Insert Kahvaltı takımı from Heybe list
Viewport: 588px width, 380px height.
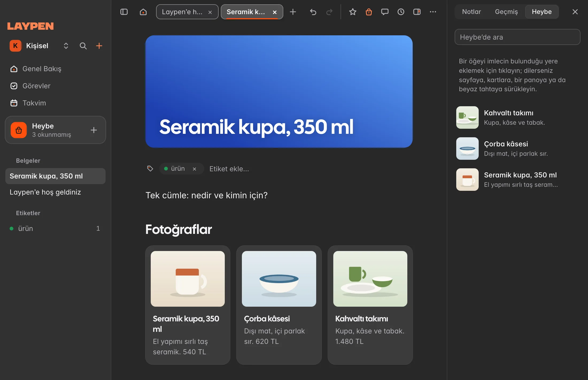pyautogui.click(x=517, y=117)
